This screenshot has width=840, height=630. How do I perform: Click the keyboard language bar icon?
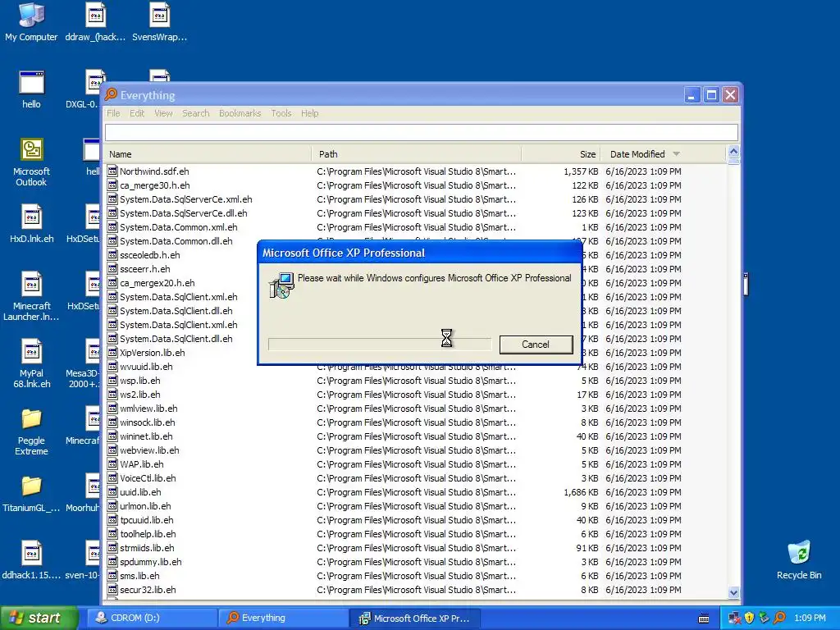(x=704, y=619)
